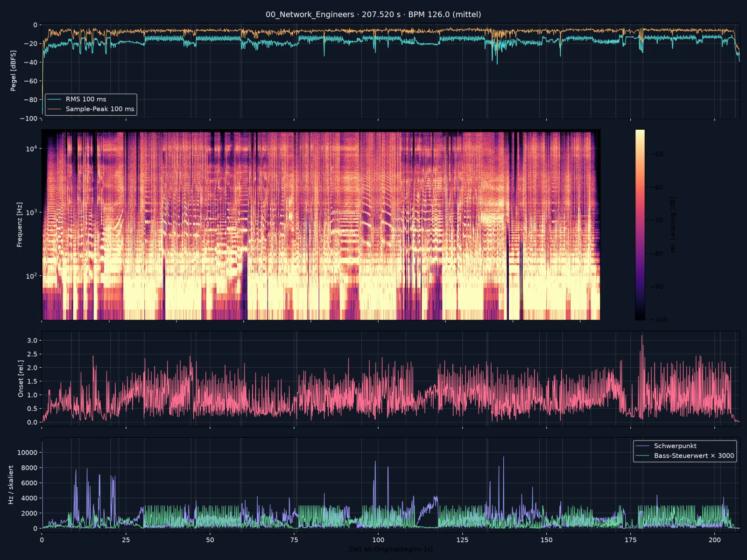Click the orange line swatch beside Sample-Peak
Viewport: 747px width, 560px height.
[x=55, y=109]
